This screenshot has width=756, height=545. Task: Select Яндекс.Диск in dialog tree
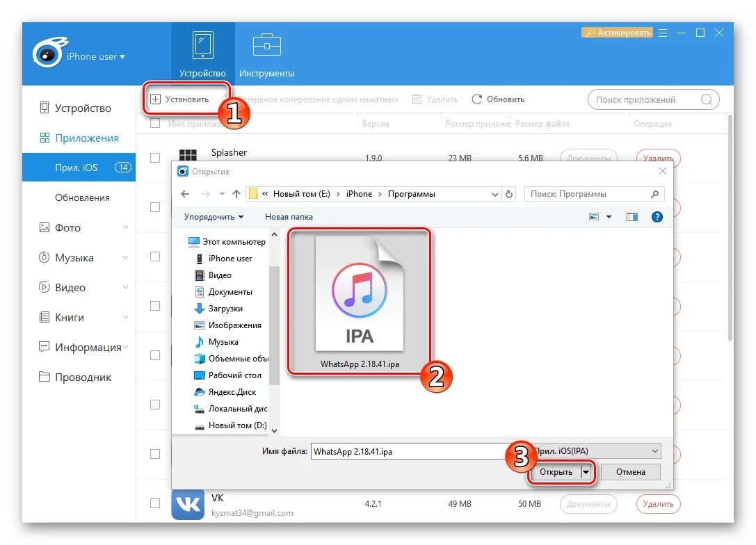point(225,392)
